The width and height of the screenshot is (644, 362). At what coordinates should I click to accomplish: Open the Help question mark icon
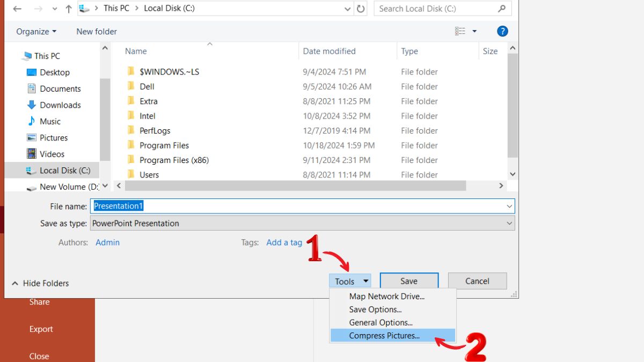point(502,31)
